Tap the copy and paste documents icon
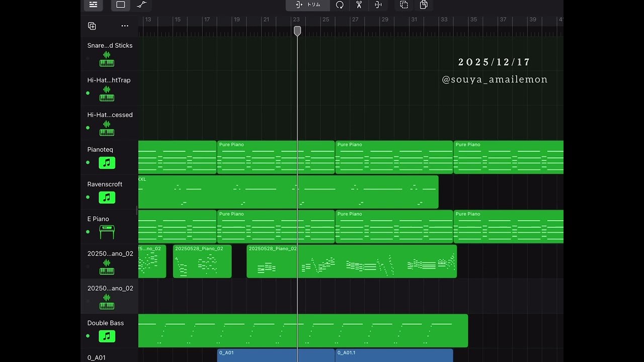The image size is (644, 362). [424, 5]
